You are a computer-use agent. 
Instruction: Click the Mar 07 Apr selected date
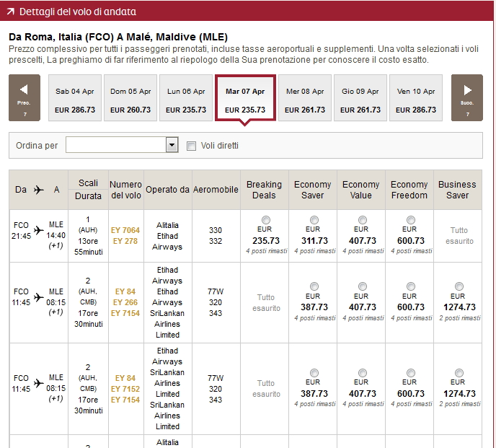click(245, 100)
